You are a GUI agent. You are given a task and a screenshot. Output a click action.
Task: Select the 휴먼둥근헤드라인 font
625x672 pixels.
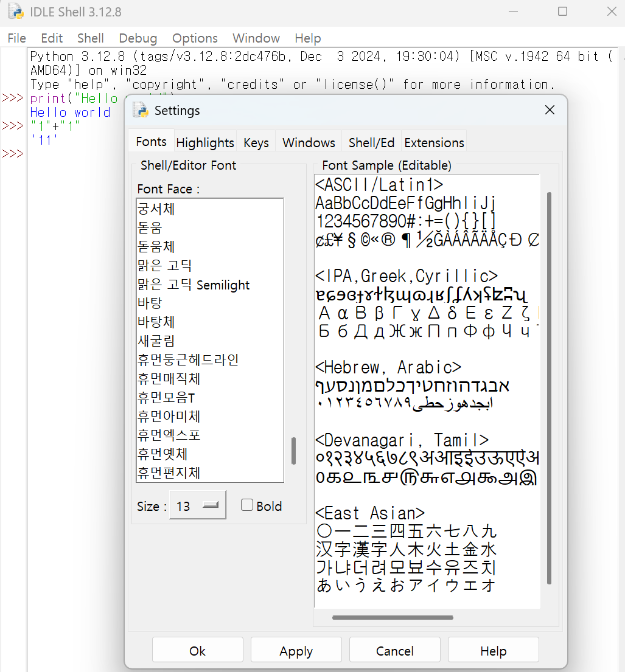[210, 359]
